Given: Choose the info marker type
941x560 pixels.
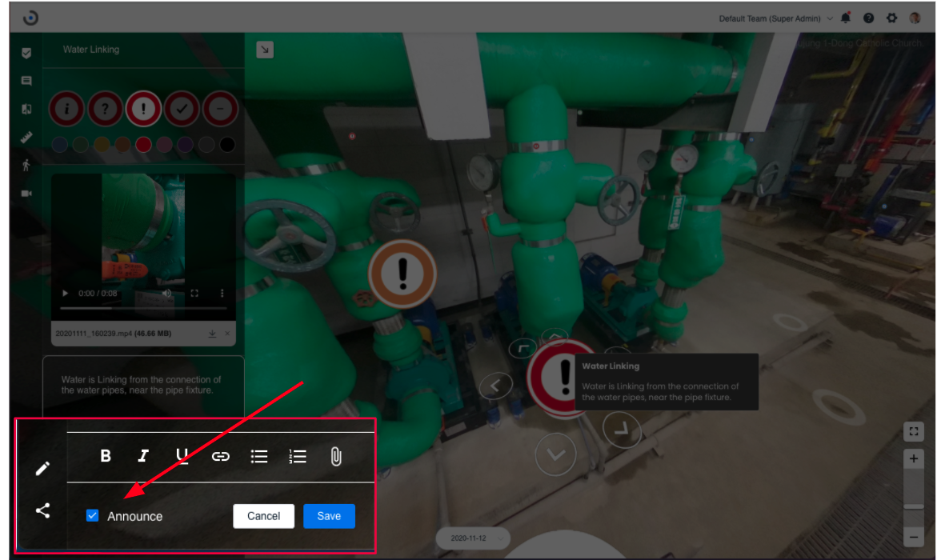Looking at the screenshot, I should (66, 109).
